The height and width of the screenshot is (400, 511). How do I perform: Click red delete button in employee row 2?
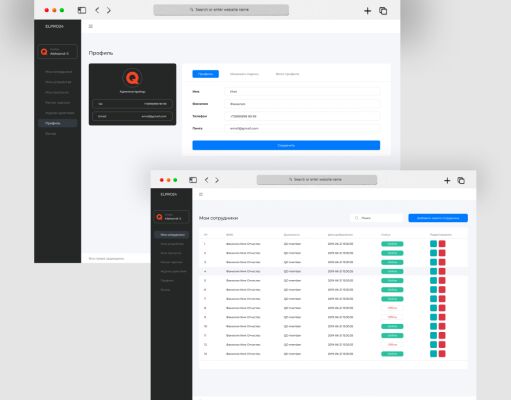pos(442,253)
